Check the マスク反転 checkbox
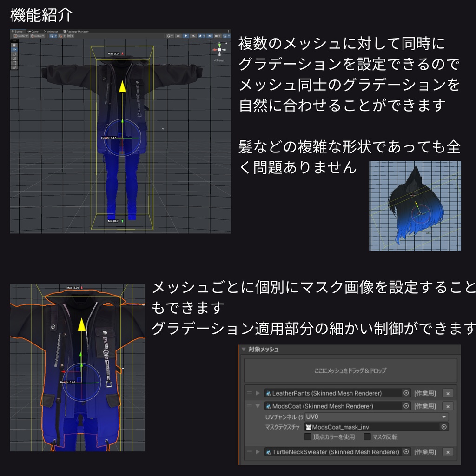 coord(367,437)
